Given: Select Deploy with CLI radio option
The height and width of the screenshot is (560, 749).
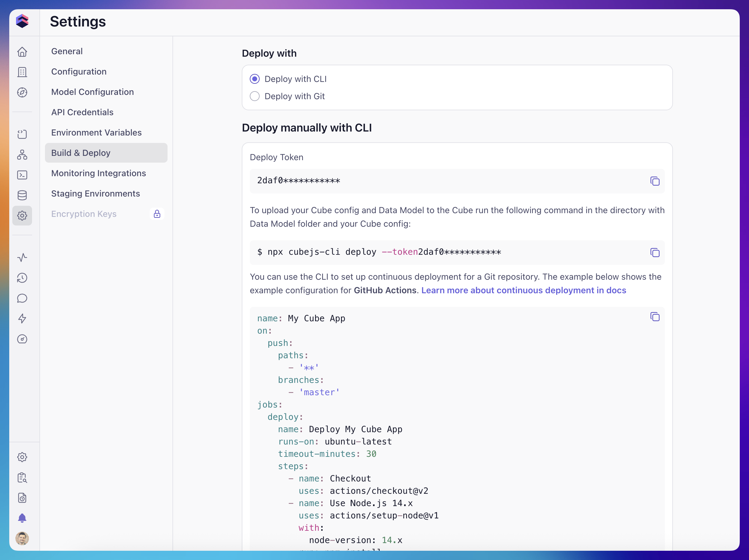Looking at the screenshot, I should point(255,79).
